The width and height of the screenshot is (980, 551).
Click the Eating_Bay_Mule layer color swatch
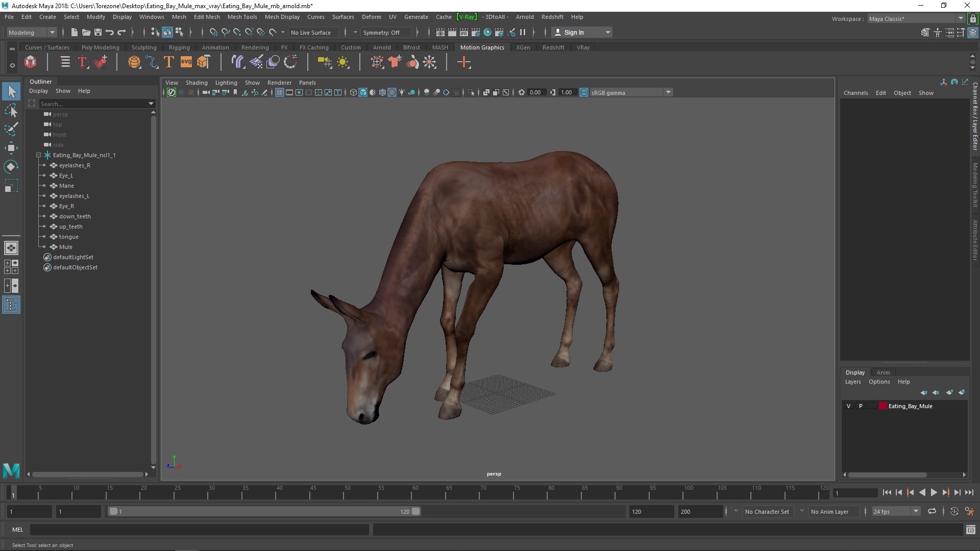(883, 406)
